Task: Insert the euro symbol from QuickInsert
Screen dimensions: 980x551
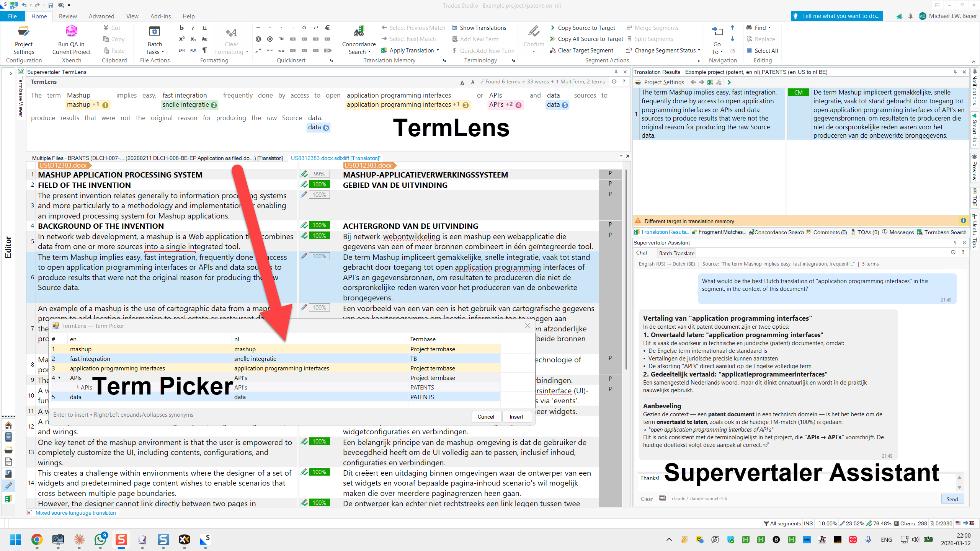Action: pos(327,28)
